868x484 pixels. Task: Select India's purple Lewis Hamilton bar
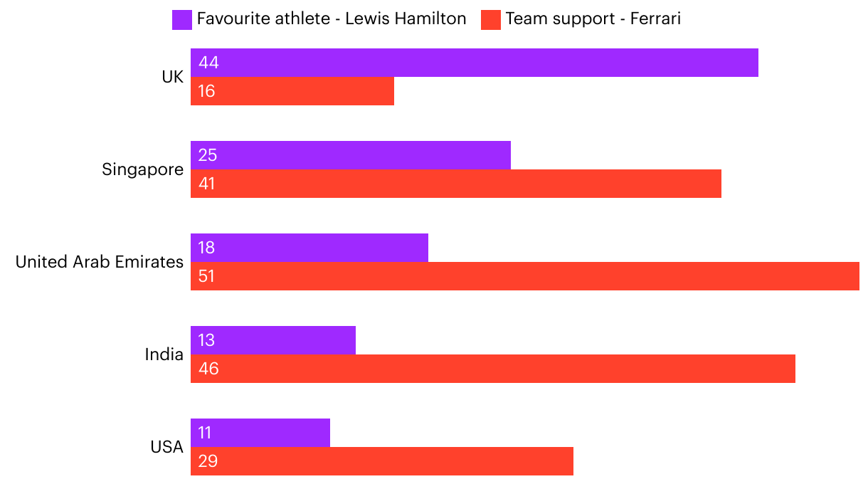[272, 340]
